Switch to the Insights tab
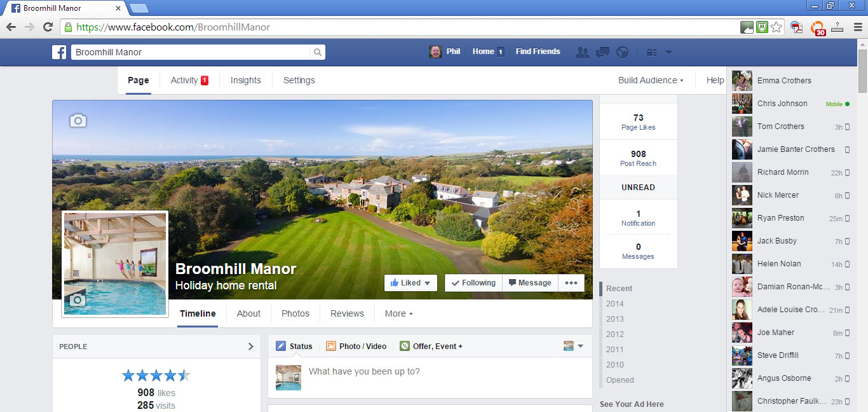Viewport: 868px width, 412px height. (245, 80)
